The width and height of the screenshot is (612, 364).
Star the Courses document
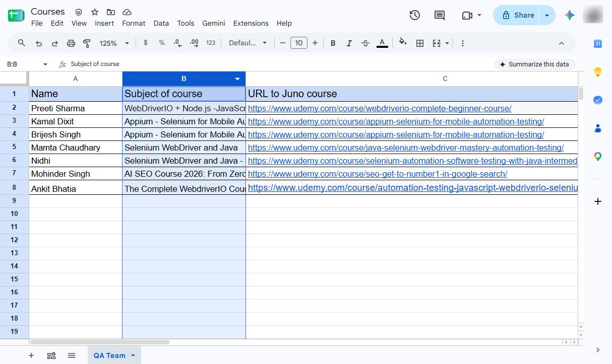tap(95, 12)
